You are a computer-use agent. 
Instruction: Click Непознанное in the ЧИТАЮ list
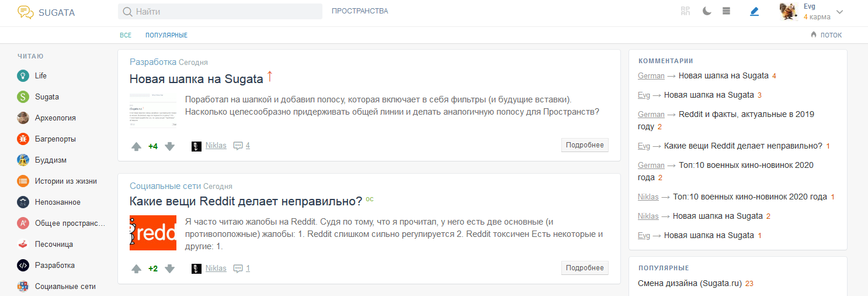tap(58, 202)
